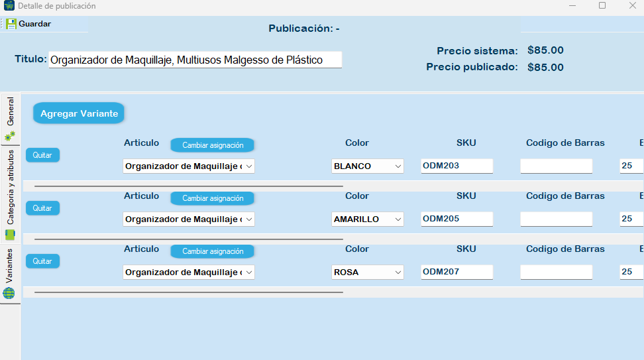Switch to Categoria y atributos tab
Image resolution: width=644 pixels, height=360 pixels.
pos(10,188)
